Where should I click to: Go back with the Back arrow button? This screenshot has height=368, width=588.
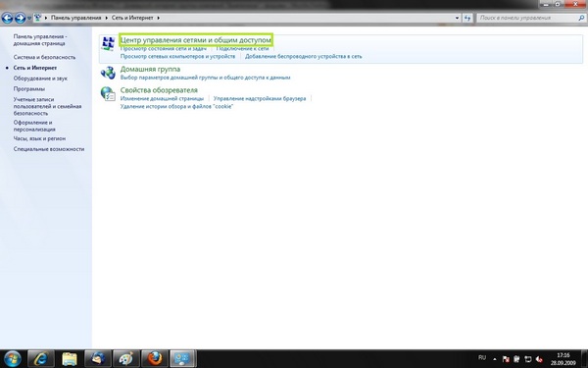[7, 18]
